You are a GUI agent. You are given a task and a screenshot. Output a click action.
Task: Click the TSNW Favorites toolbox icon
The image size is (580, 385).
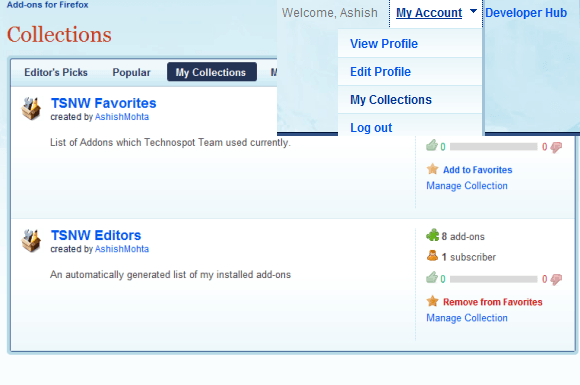31,108
